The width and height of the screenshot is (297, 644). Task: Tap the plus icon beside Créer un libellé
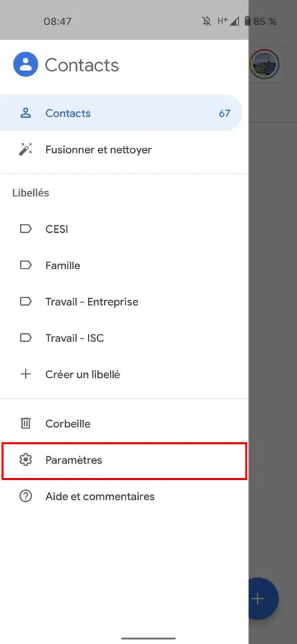click(26, 375)
